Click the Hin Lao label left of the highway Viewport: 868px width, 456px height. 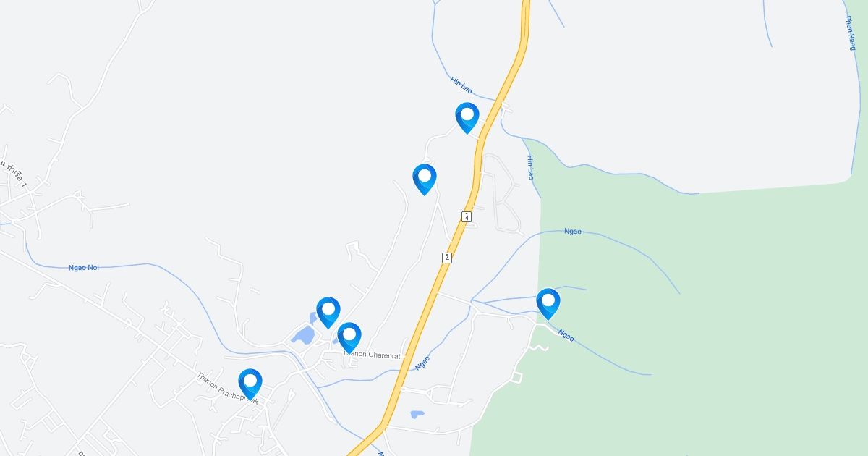pyautogui.click(x=461, y=85)
